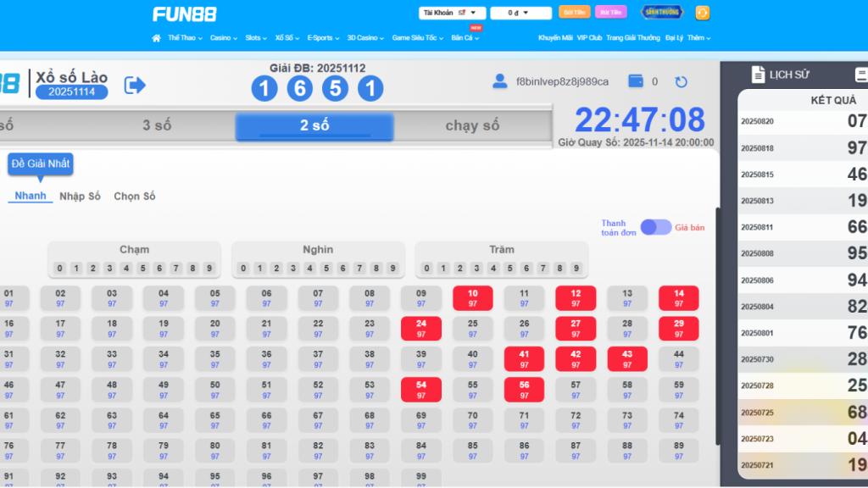This screenshot has height=488, width=868.
Task: Expand the Casino menu dropdown
Action: pos(223,38)
